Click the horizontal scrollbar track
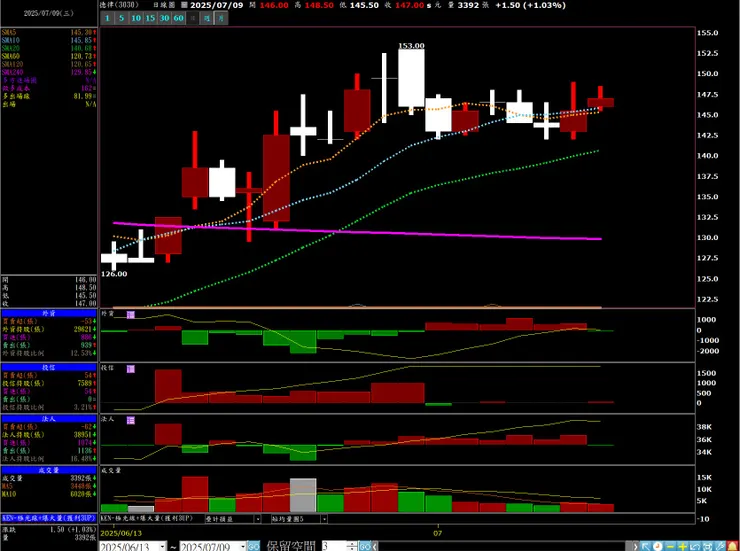The width and height of the screenshot is (740, 551). pos(503,547)
